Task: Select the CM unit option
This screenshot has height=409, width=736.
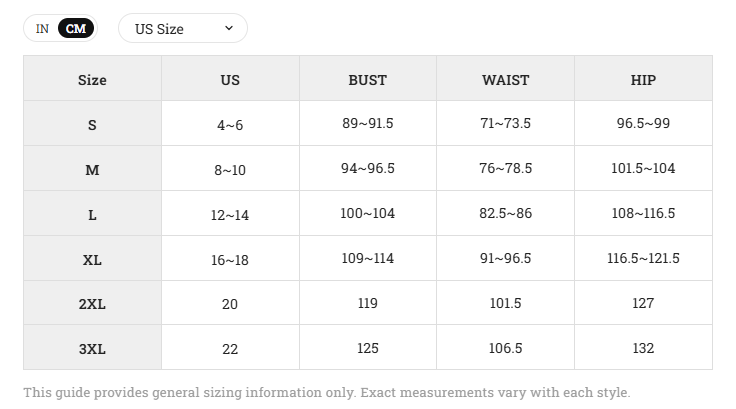Action: point(76,29)
